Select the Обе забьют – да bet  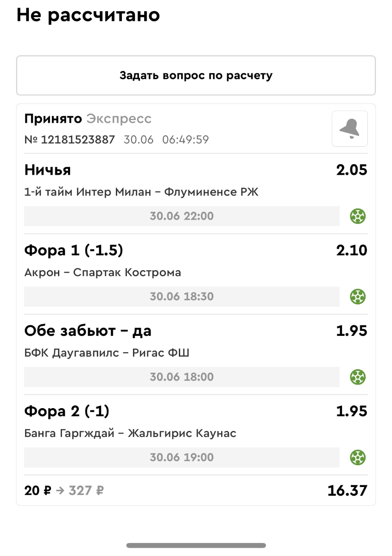[88, 331]
